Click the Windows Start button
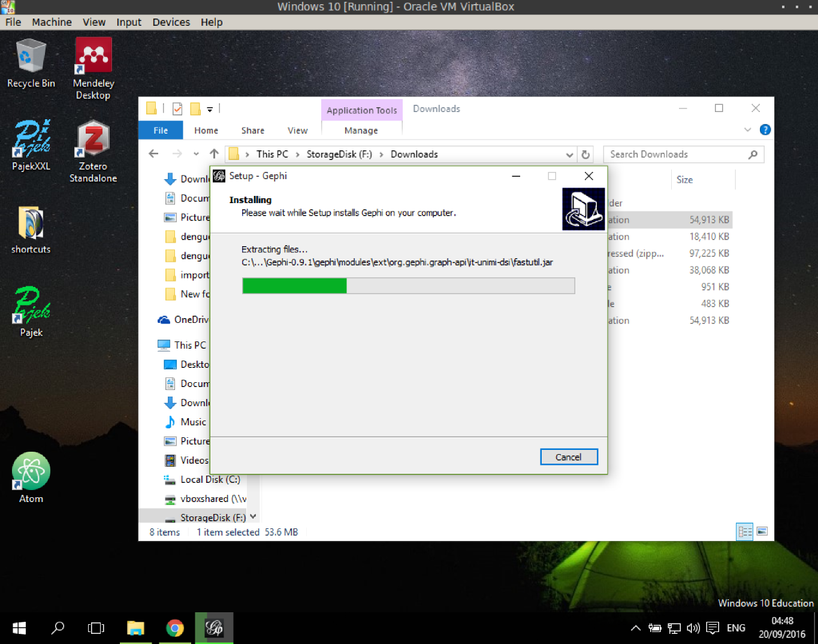 [x=19, y=628]
